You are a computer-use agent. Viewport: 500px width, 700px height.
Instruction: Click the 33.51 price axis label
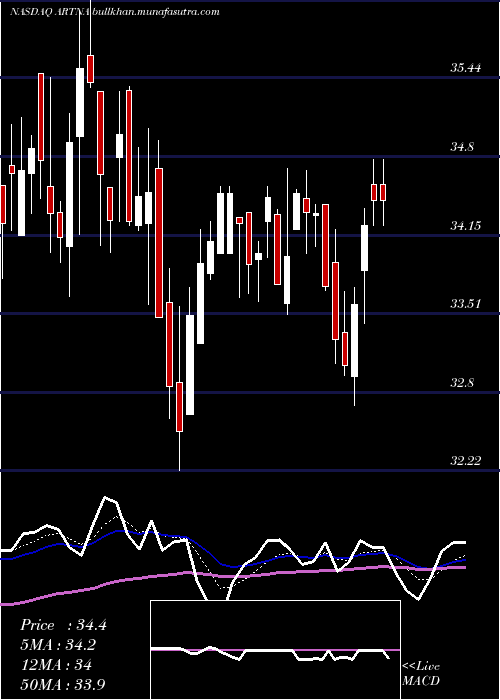pos(466,304)
